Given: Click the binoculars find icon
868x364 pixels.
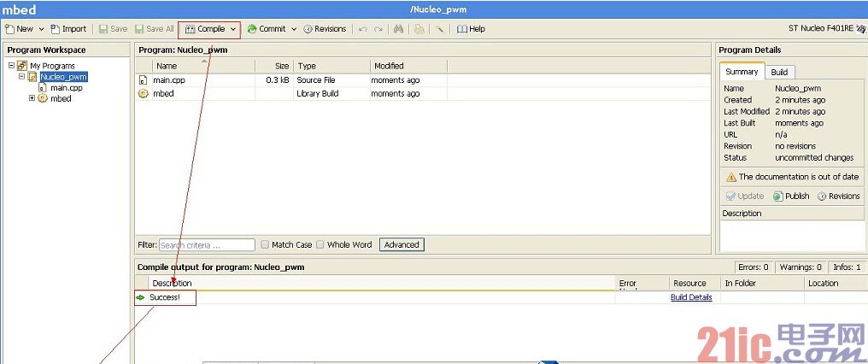Looking at the screenshot, I should pyautogui.click(x=398, y=29).
